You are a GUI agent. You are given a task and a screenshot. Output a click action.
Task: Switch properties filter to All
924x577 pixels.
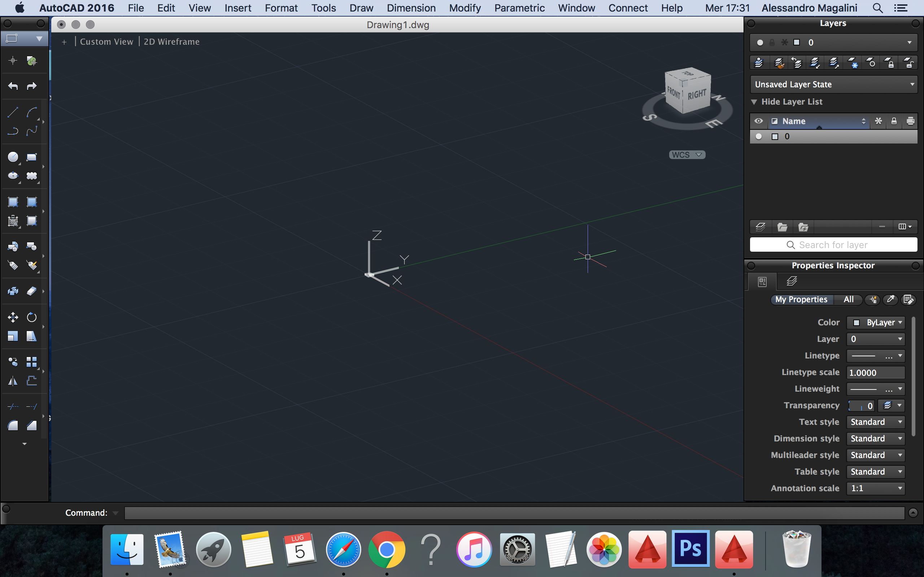point(849,300)
